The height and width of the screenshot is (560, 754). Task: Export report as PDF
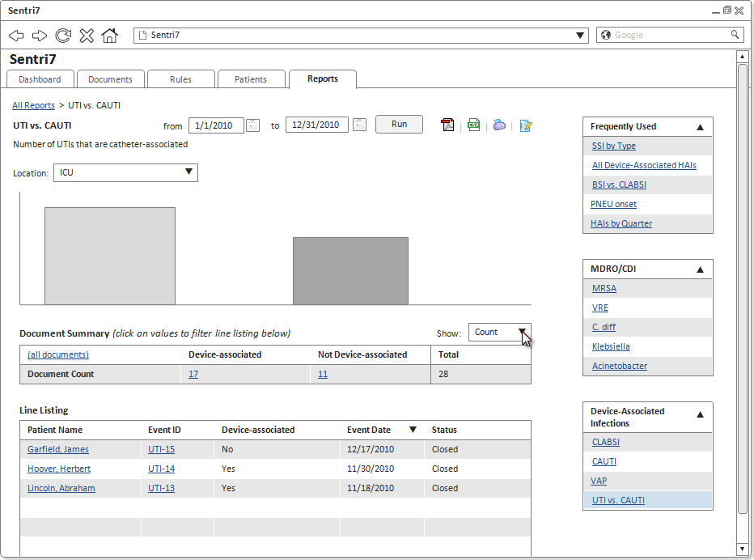[x=447, y=125]
